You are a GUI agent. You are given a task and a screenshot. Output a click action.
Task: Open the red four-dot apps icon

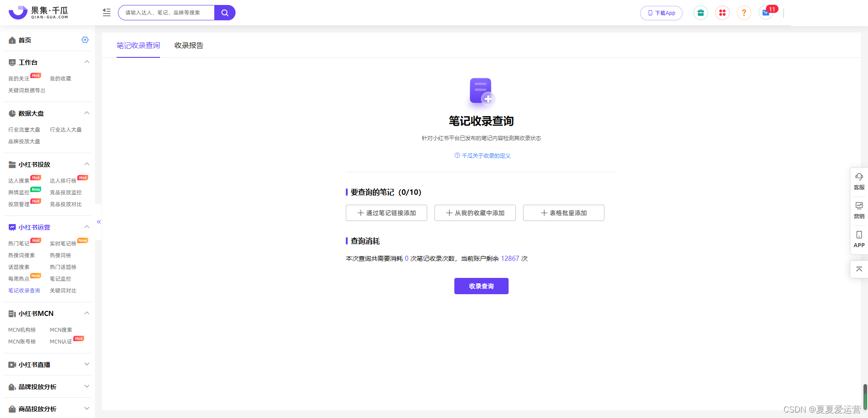tap(722, 13)
